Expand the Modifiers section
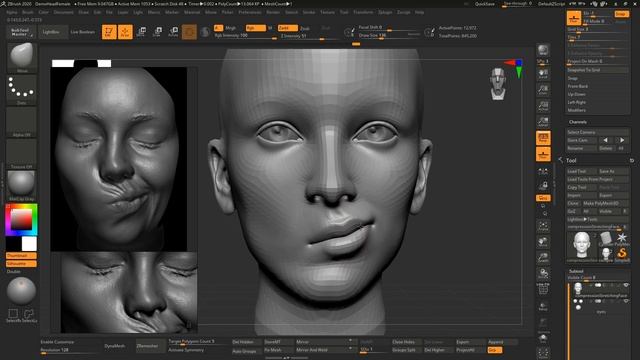Viewport: 640px width, 360px height. tap(576, 110)
